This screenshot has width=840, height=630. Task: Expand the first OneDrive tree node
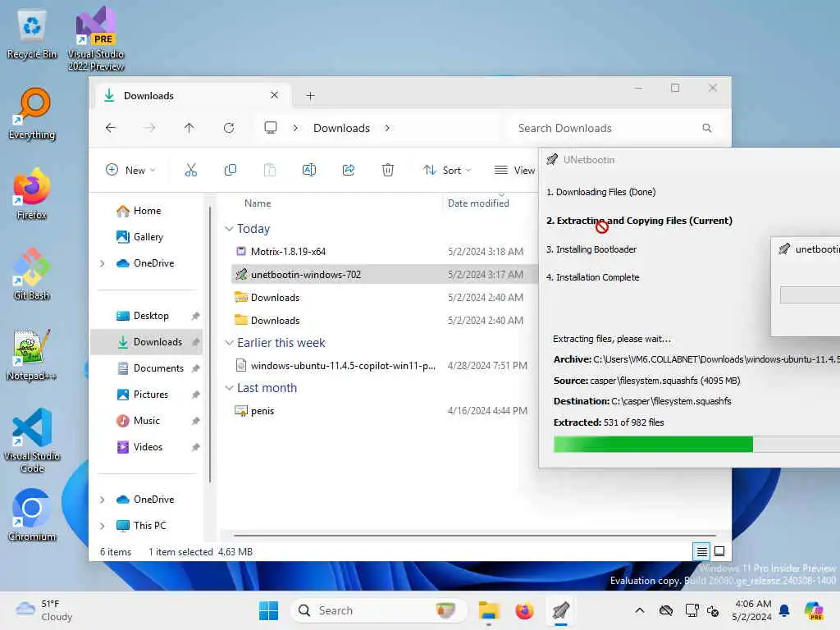[x=103, y=263]
